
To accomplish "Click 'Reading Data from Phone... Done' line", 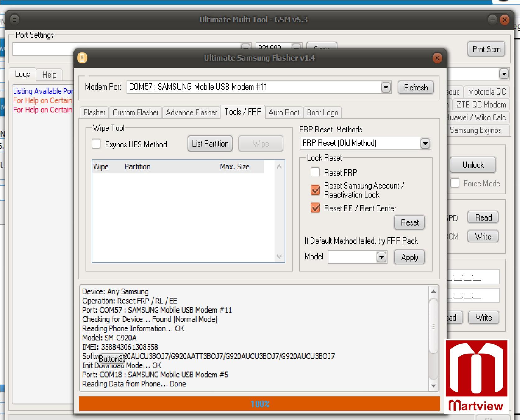I will pyautogui.click(x=134, y=384).
